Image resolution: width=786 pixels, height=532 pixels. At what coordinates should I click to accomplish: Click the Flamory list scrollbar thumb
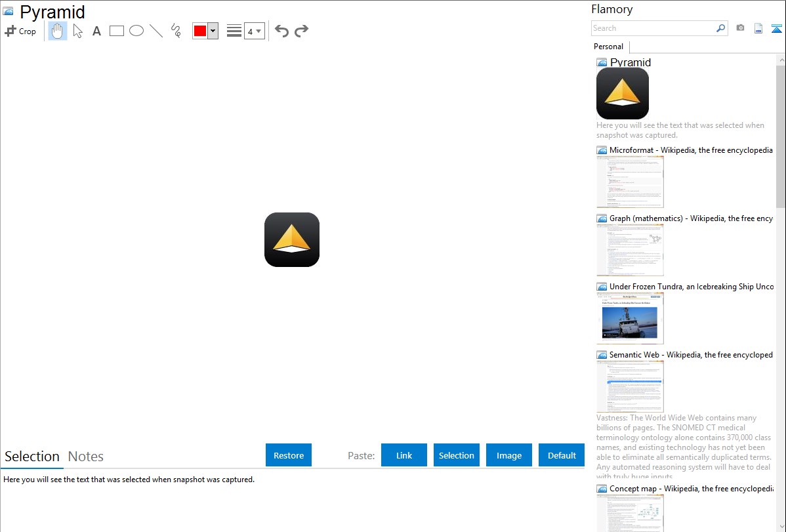click(x=781, y=135)
